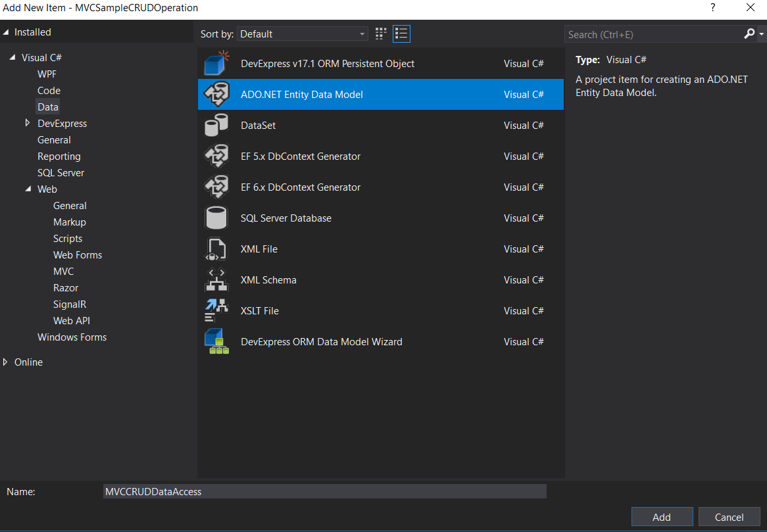Select the XML File template
The image size is (767, 532).
point(257,249)
